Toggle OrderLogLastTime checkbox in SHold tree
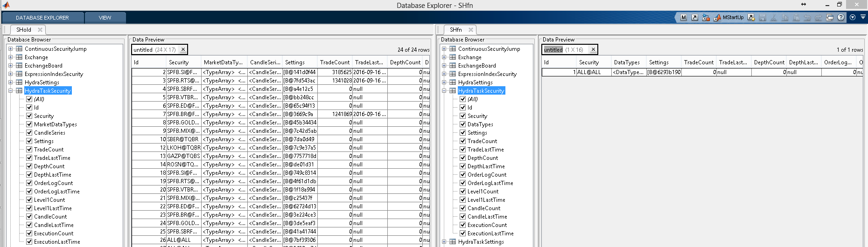The height and width of the screenshot is (247, 868). (29, 191)
